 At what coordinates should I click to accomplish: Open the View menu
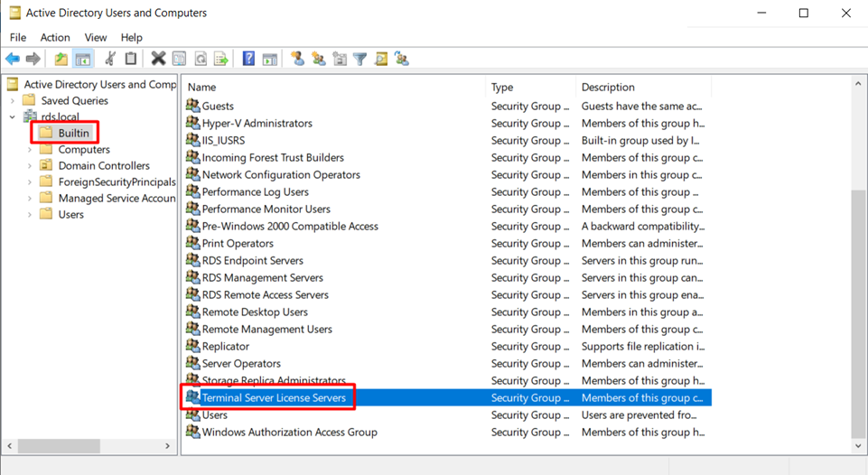pos(95,37)
